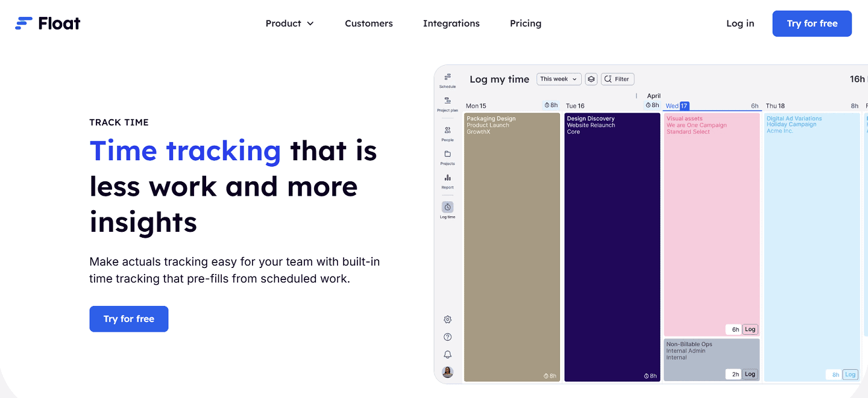Select the Project plan sidebar icon
868x398 pixels.
click(x=447, y=104)
